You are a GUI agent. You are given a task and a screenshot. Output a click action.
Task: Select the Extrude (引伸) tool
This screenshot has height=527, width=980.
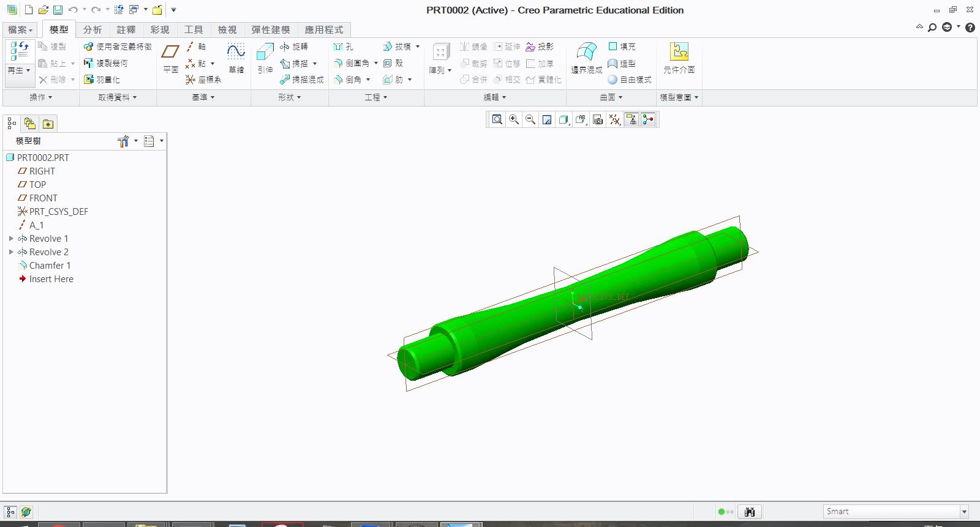click(265, 59)
